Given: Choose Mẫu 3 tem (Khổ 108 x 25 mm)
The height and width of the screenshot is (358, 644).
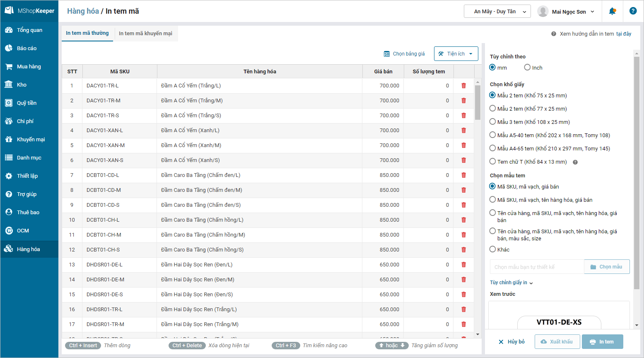Looking at the screenshot, I should [x=492, y=122].
